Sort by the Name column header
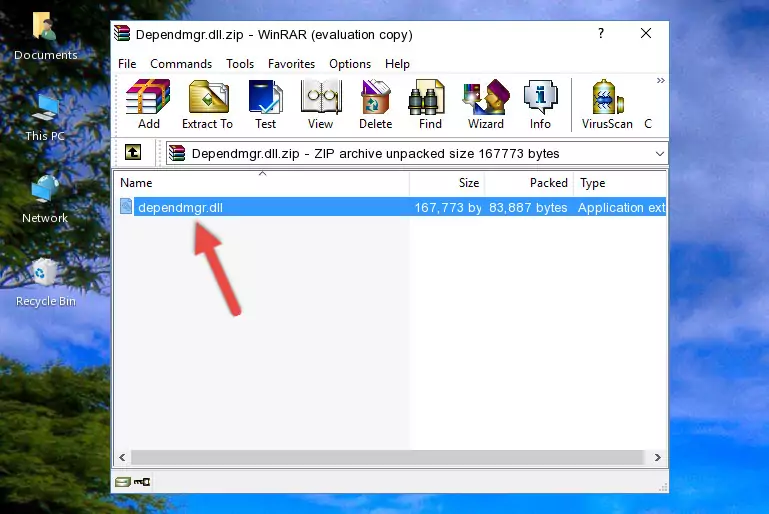The image size is (769, 514). tap(262, 183)
